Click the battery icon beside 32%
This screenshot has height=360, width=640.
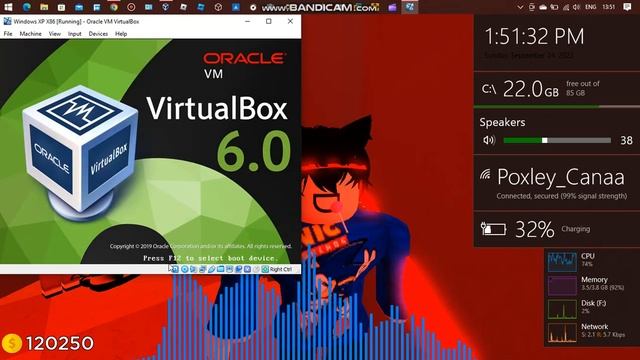(x=493, y=229)
